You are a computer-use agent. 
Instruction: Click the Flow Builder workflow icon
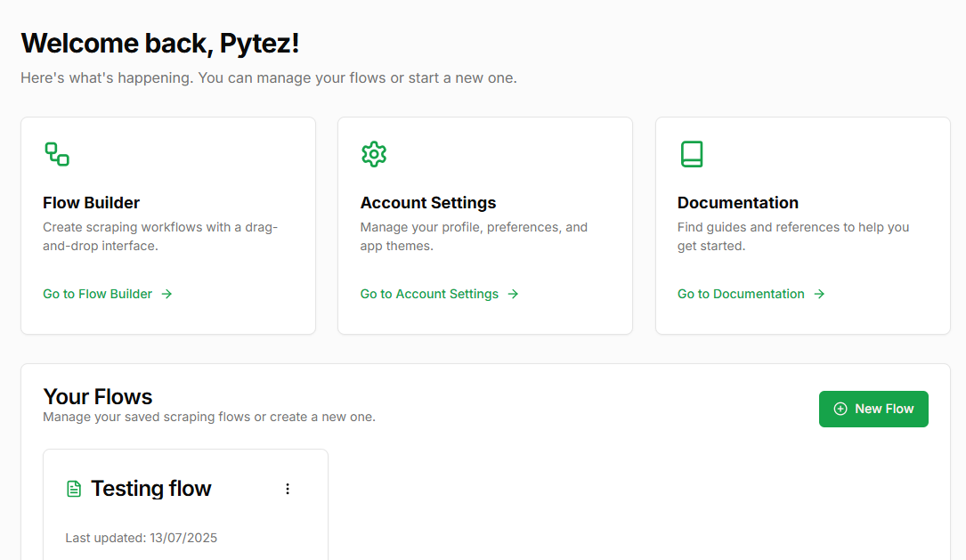coord(57,154)
